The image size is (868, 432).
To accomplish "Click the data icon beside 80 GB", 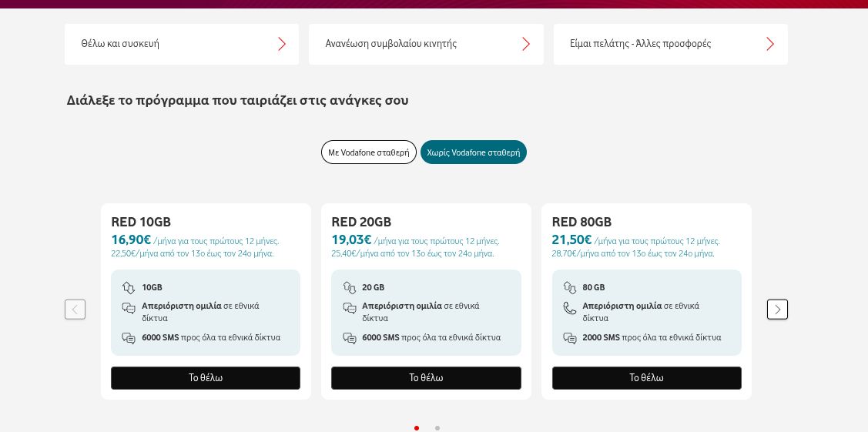I will pos(570,288).
